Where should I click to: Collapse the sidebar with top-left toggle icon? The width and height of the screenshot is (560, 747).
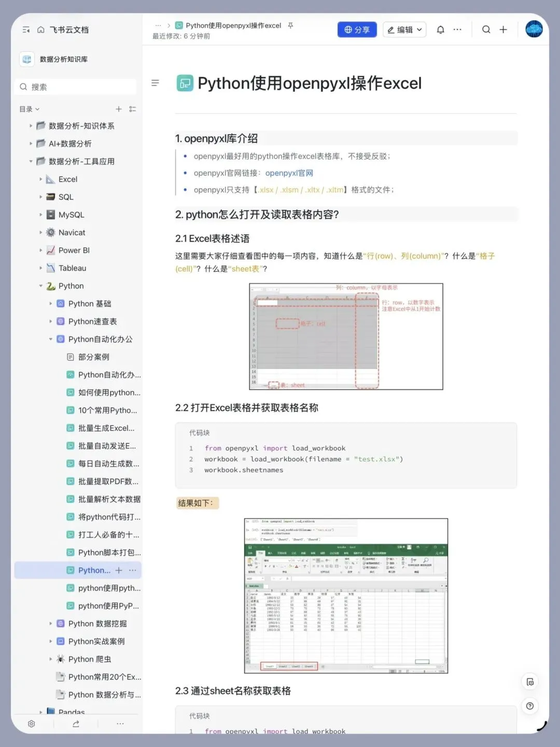pyautogui.click(x=26, y=30)
